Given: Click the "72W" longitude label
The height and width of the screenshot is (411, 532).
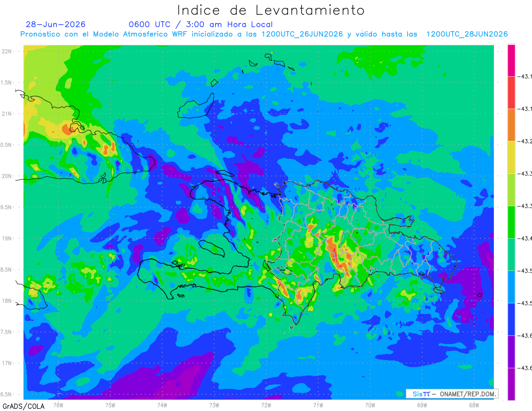Looking at the screenshot, I should (x=266, y=405).
